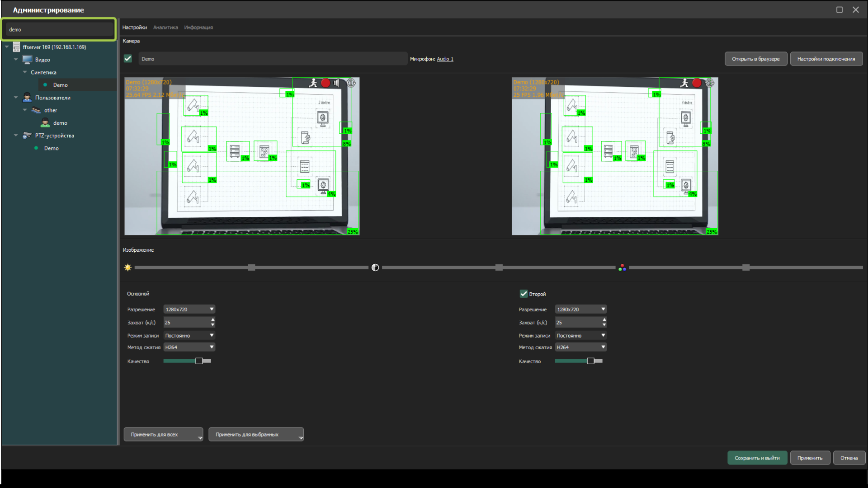Click the main stream Качество slider handle

pyautogui.click(x=199, y=361)
